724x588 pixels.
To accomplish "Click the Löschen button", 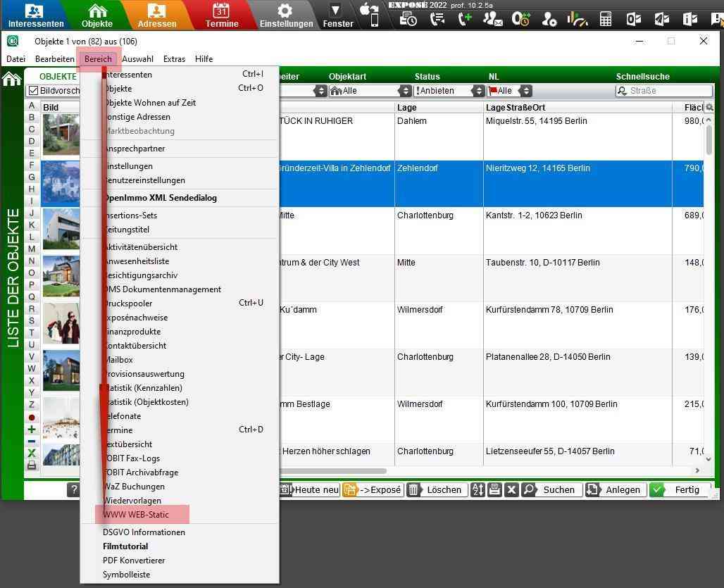I will (x=436, y=490).
